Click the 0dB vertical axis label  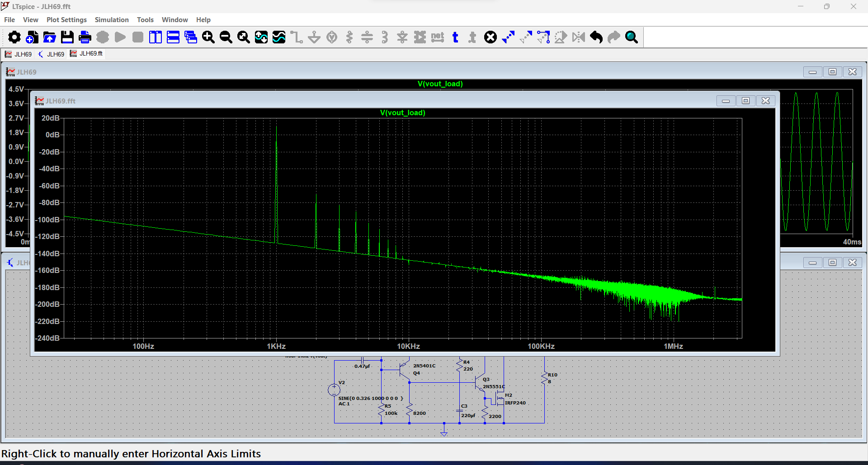pyautogui.click(x=52, y=135)
